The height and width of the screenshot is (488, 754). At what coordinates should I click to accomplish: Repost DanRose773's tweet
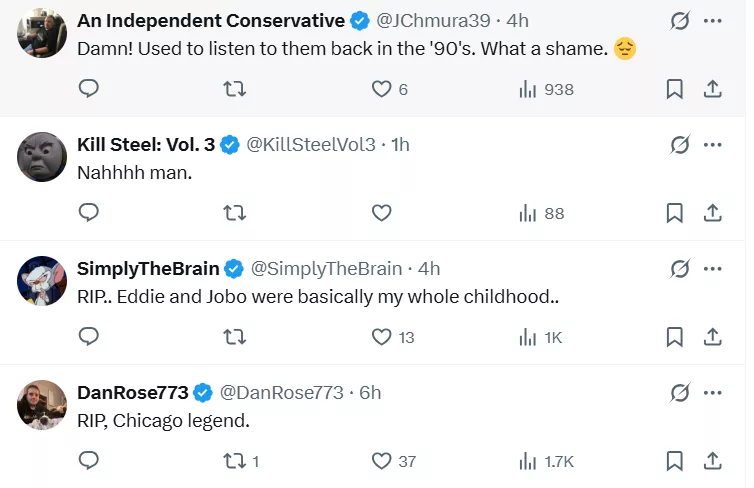pos(234,461)
